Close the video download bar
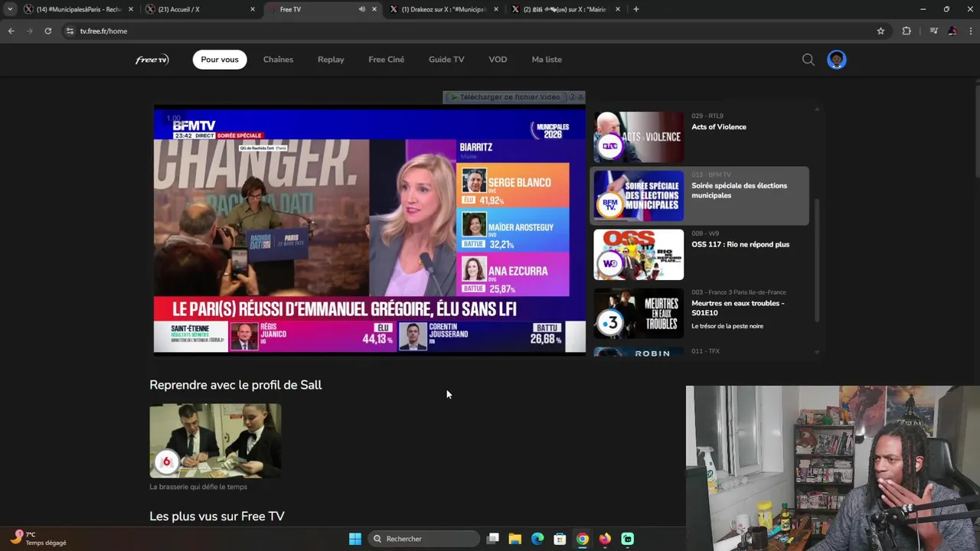Image resolution: width=980 pixels, height=551 pixels. [580, 97]
